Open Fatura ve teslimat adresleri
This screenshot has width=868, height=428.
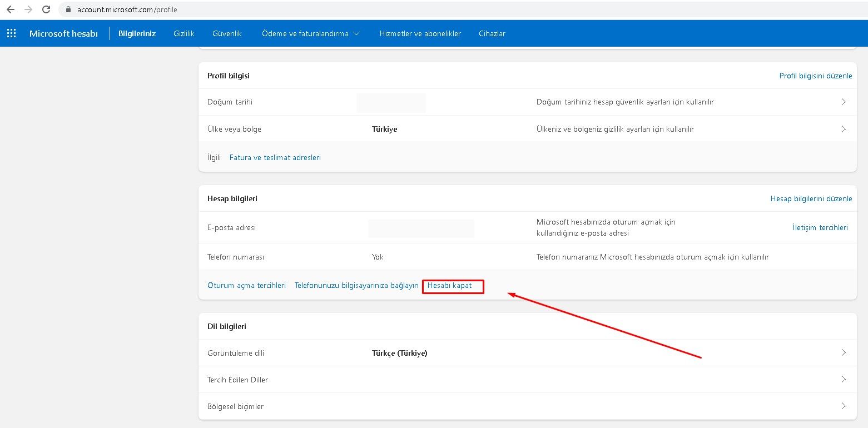275,157
